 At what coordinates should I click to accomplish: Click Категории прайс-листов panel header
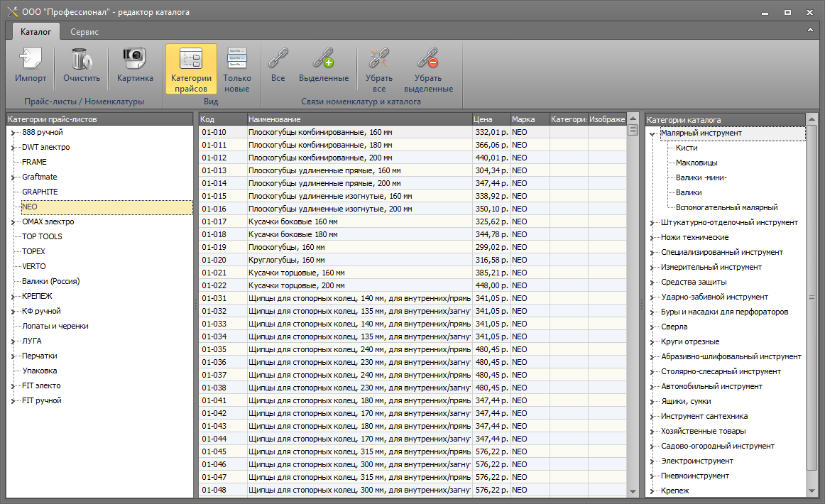[99, 119]
